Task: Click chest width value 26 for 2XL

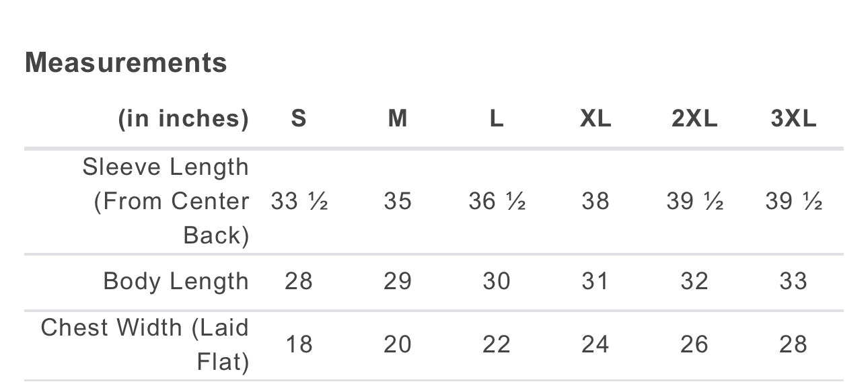Action: pos(694,344)
